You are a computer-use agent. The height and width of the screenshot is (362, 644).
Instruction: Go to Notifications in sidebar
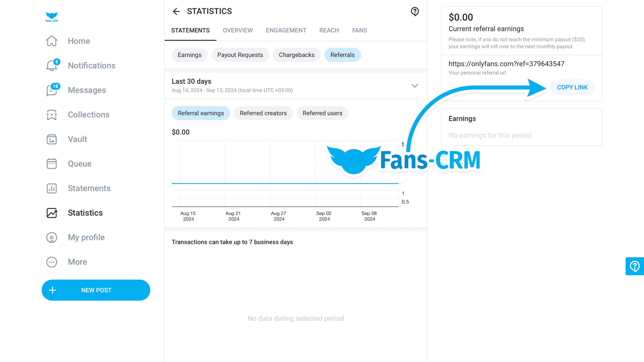(x=92, y=65)
